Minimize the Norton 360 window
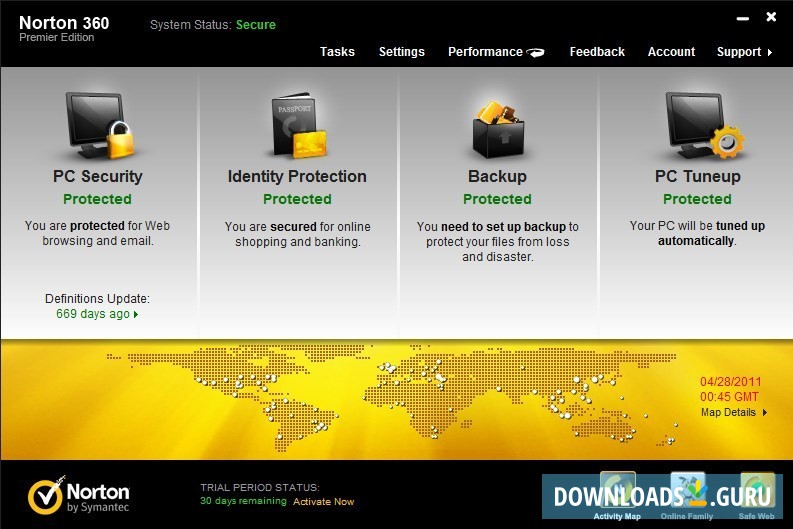This screenshot has width=793, height=529. (x=742, y=17)
